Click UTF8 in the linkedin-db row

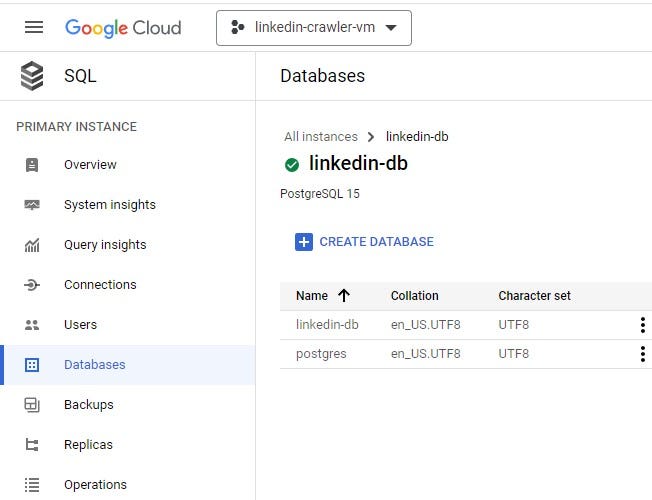click(x=514, y=325)
